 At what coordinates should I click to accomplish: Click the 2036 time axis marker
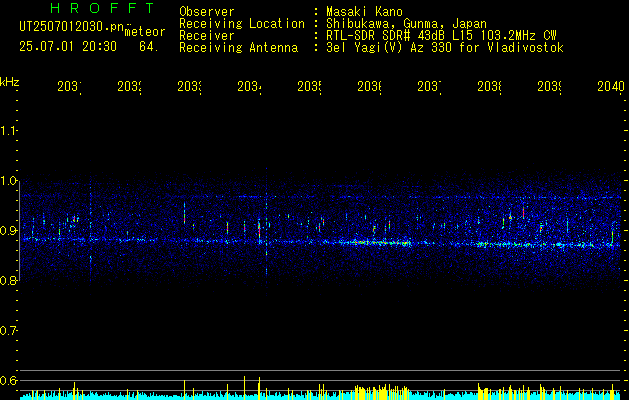pos(369,87)
